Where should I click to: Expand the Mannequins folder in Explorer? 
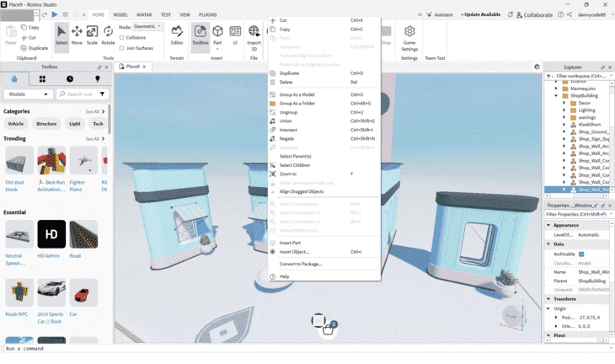[x=556, y=88]
